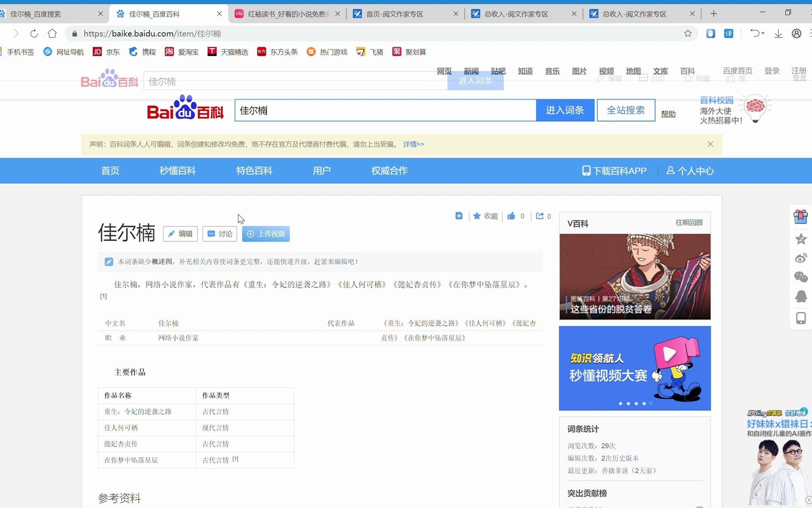
Task: Click the browser address bar URL
Action: [152, 33]
